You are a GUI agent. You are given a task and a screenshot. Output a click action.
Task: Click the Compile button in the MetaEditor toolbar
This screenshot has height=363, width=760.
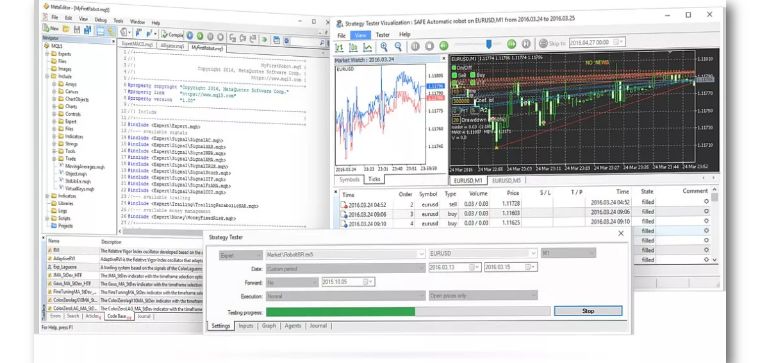pyautogui.click(x=172, y=35)
